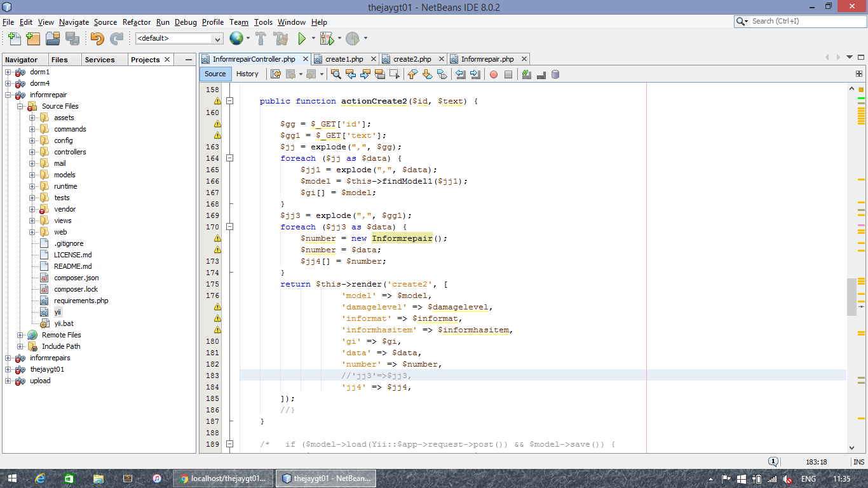Open the Debug Project dropdown arrow

click(339, 38)
